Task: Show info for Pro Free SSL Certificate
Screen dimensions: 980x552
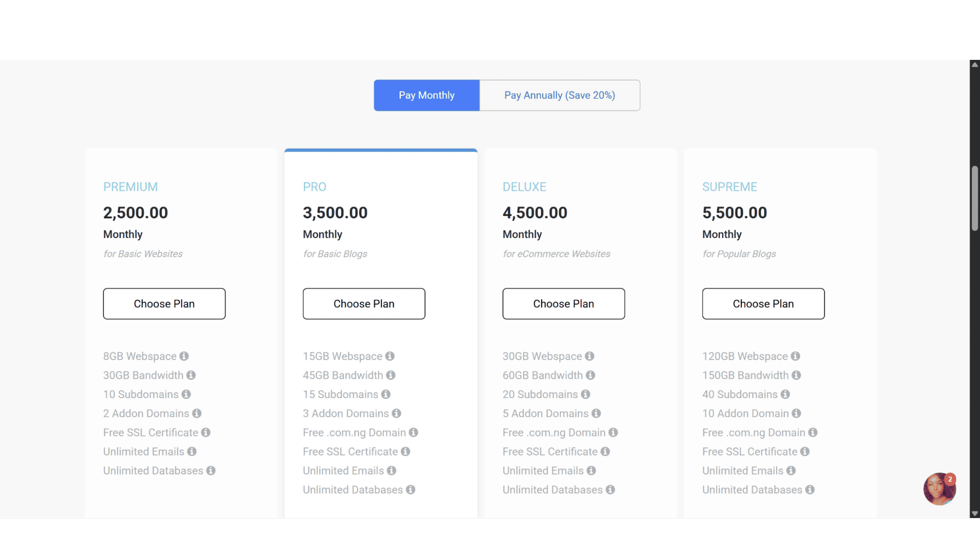Action: click(x=405, y=451)
